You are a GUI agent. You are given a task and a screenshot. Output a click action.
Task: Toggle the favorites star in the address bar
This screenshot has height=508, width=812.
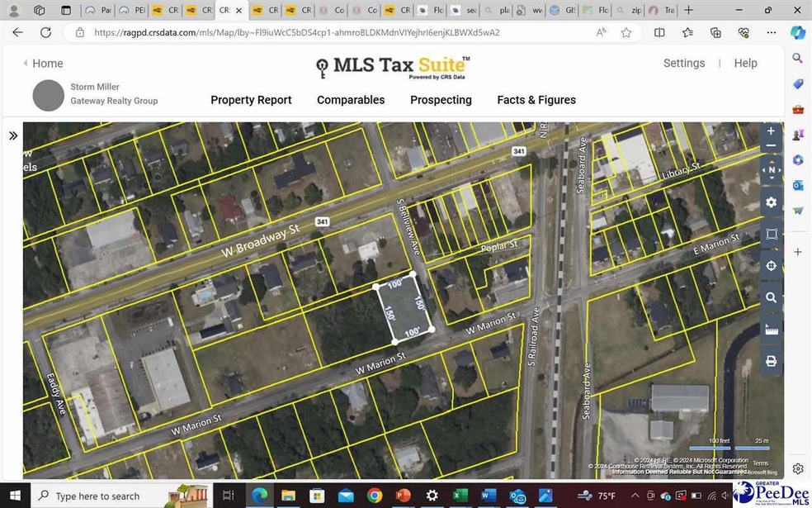pos(626,32)
